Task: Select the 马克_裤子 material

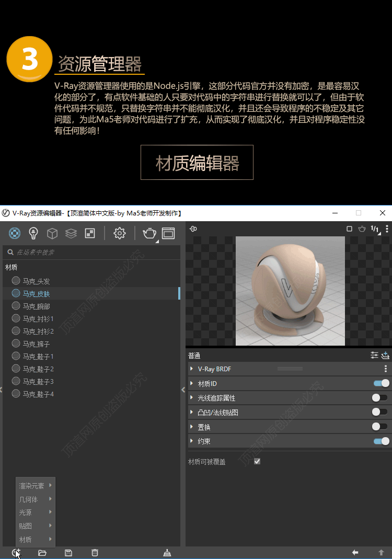Action: [91, 344]
